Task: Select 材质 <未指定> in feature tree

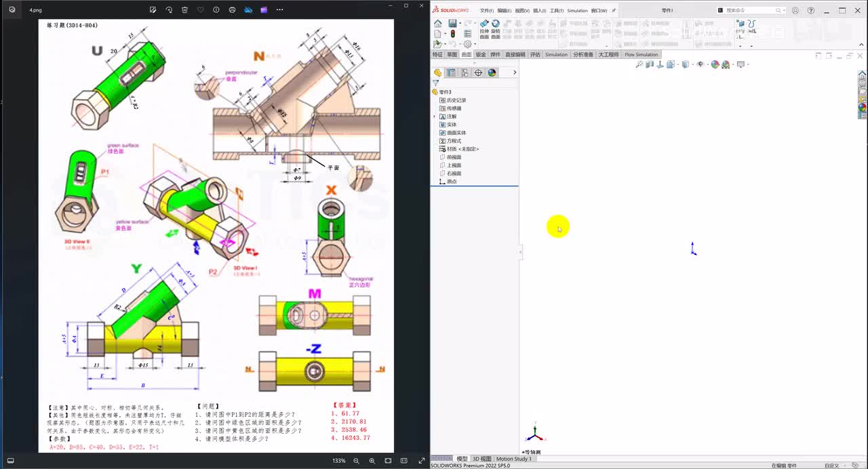Action: coord(458,149)
